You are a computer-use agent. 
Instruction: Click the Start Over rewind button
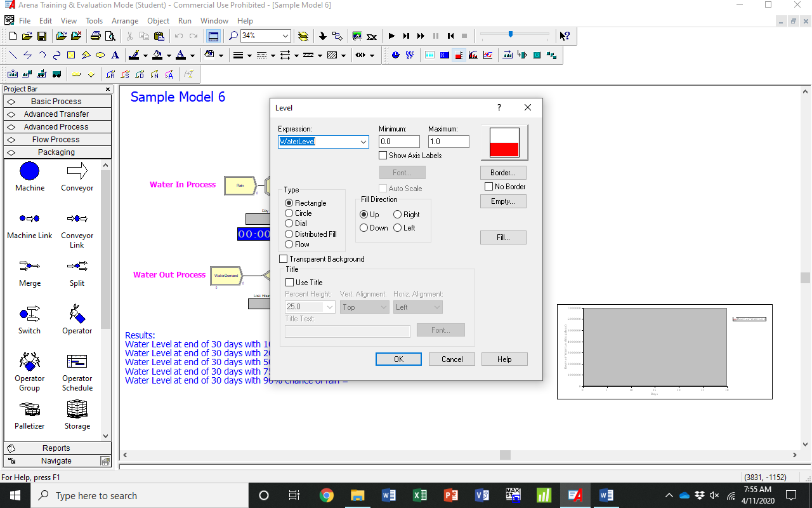coord(450,36)
